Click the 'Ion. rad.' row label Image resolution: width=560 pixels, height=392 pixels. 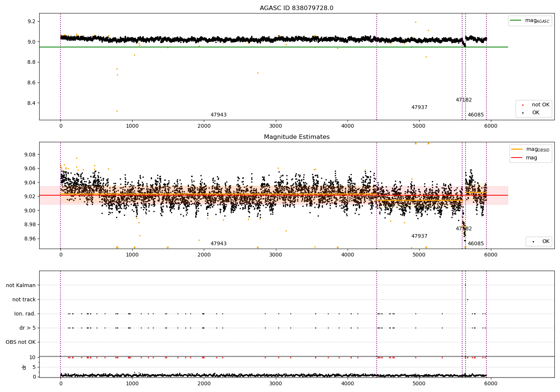pyautogui.click(x=25, y=314)
